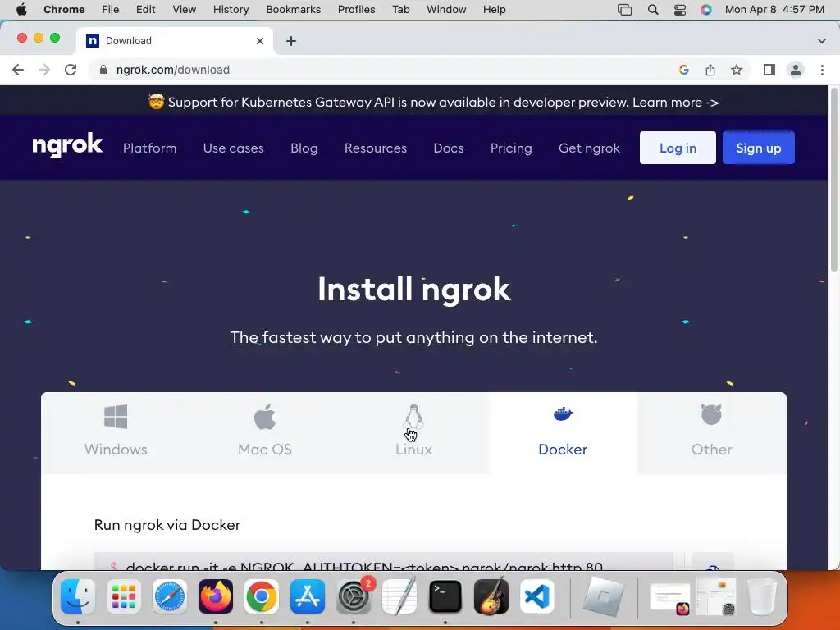
Task: Open a new tab with plus button
Action: [x=291, y=41]
